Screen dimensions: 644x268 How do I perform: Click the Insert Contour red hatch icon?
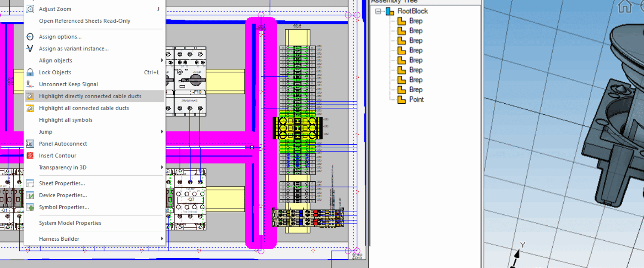point(30,155)
